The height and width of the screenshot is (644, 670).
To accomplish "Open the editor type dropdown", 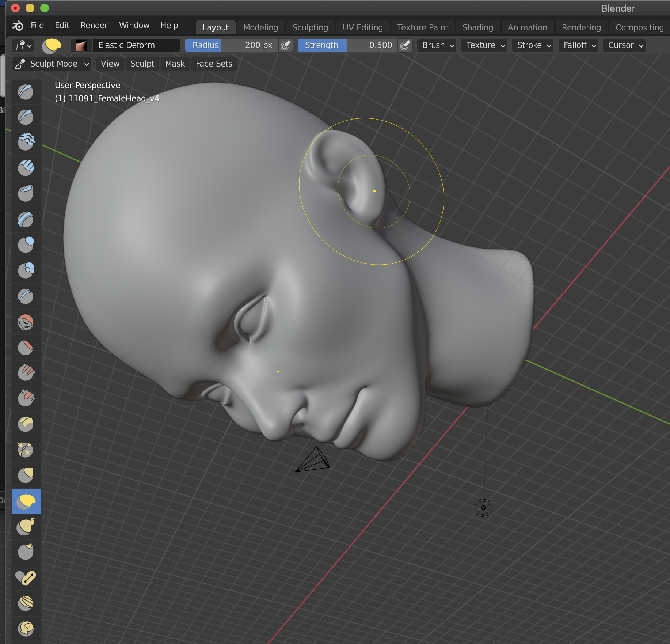I will [x=23, y=46].
